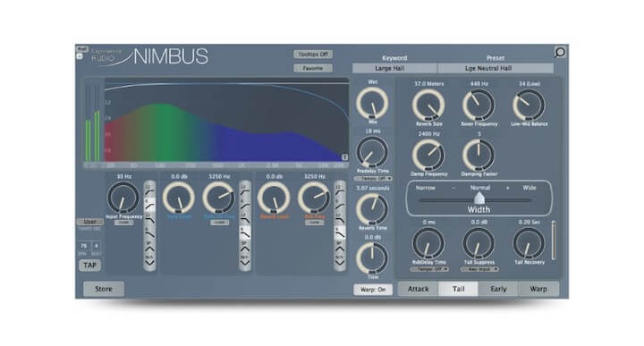Viewport: 644px width, 346px height.
Task: Click the magnifier search icon at top right
Action: [x=559, y=52]
